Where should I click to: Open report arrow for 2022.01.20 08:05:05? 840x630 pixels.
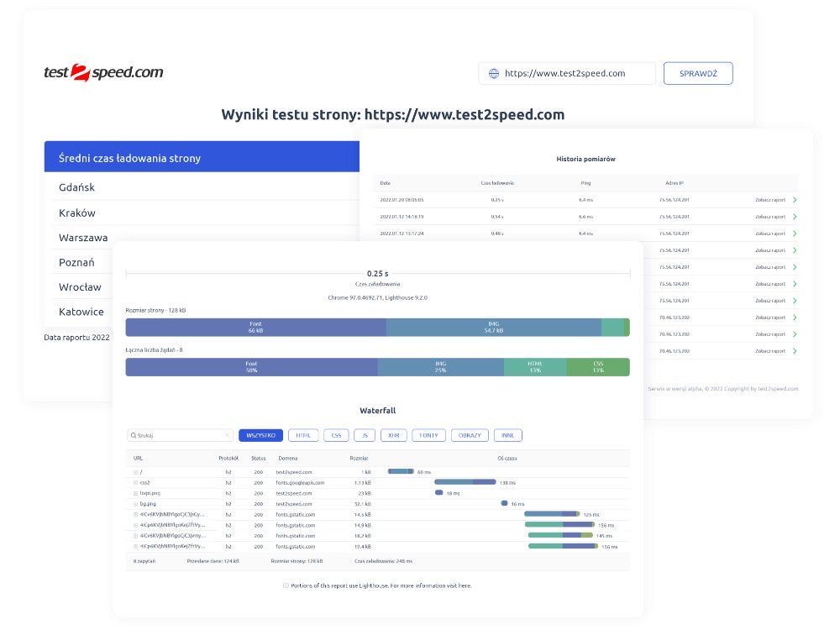(x=795, y=200)
